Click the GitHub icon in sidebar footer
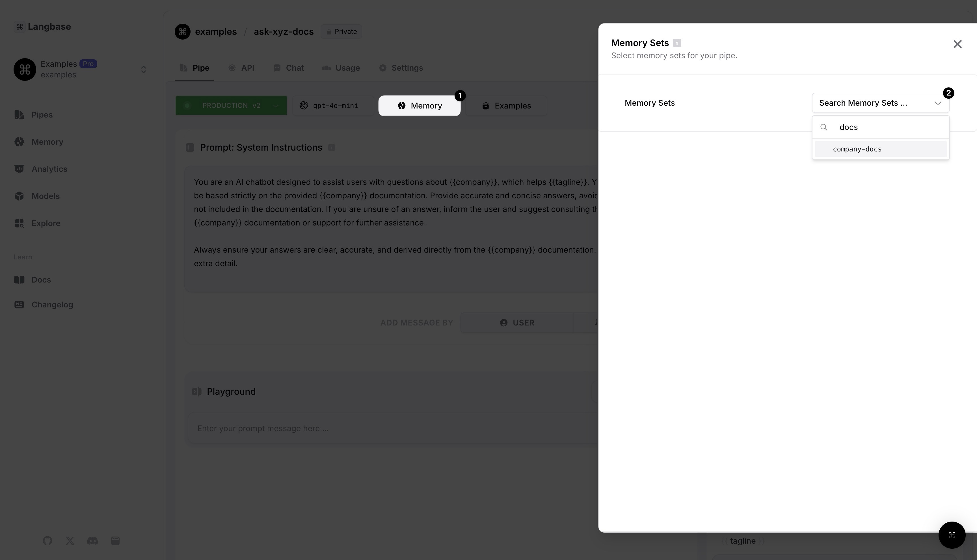977x560 pixels. [47, 541]
